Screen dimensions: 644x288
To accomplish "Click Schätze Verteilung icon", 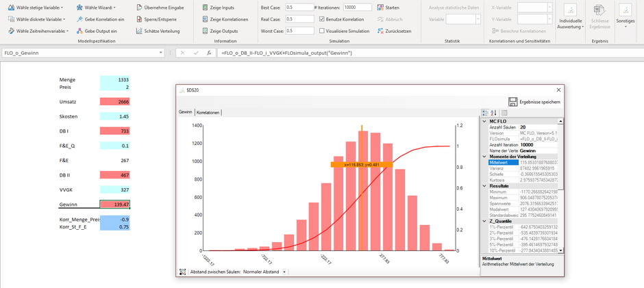I will point(140,31).
